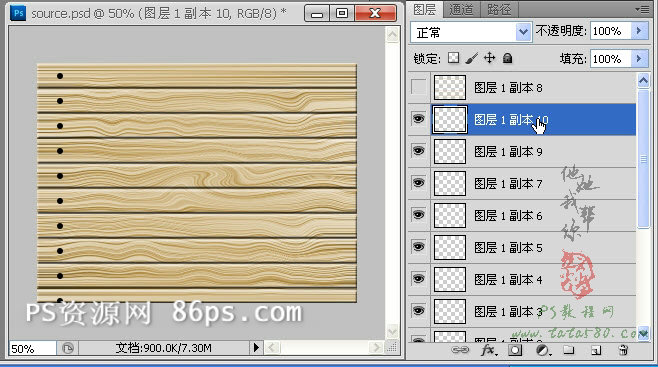Switch to the 通道 channels tab
This screenshot has width=658, height=367.
[461, 9]
